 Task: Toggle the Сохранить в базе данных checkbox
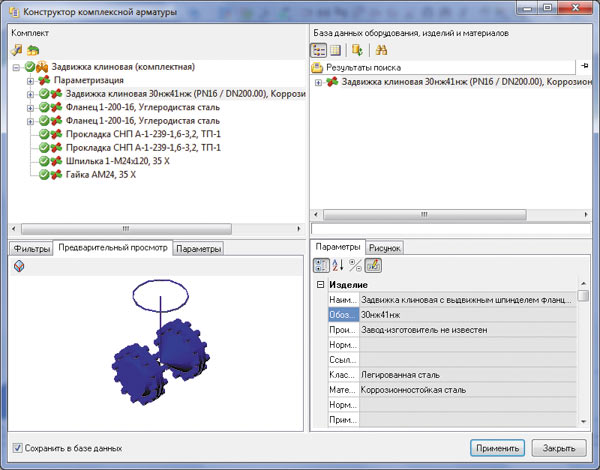16,448
